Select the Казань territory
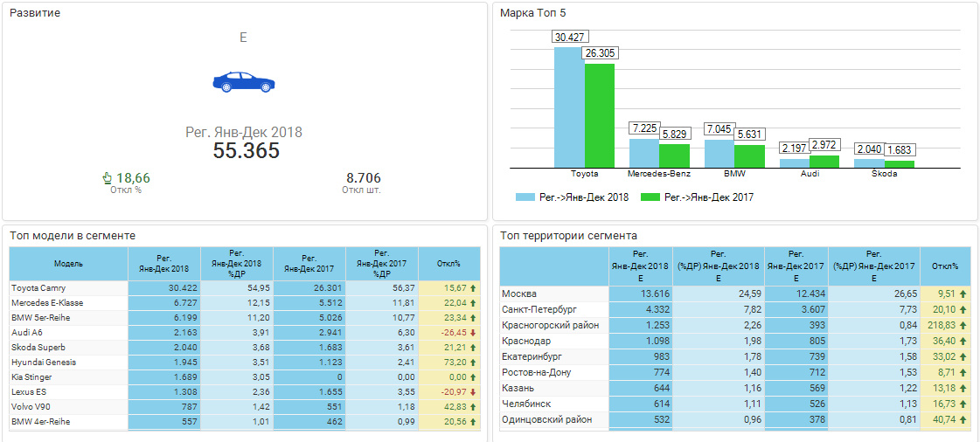 click(x=518, y=388)
